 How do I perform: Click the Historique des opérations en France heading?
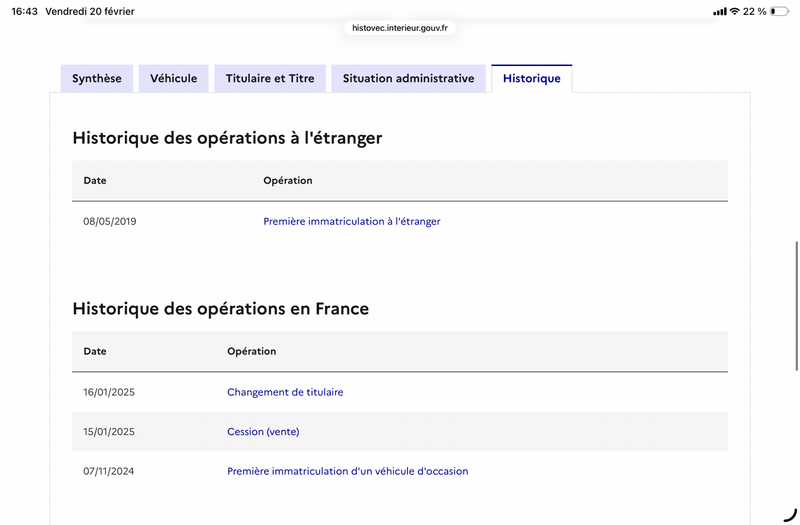[220, 309]
